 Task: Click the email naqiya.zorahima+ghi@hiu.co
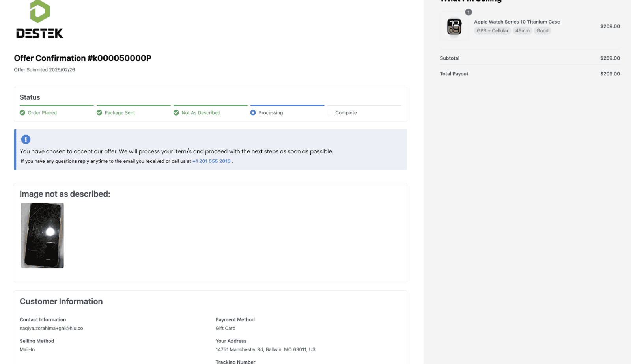(51, 328)
